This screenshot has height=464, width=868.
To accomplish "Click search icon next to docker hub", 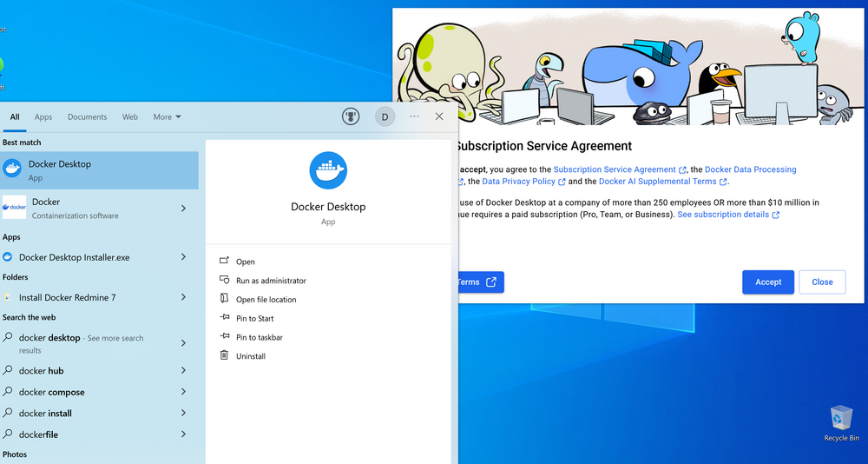I will pyautogui.click(x=8, y=370).
